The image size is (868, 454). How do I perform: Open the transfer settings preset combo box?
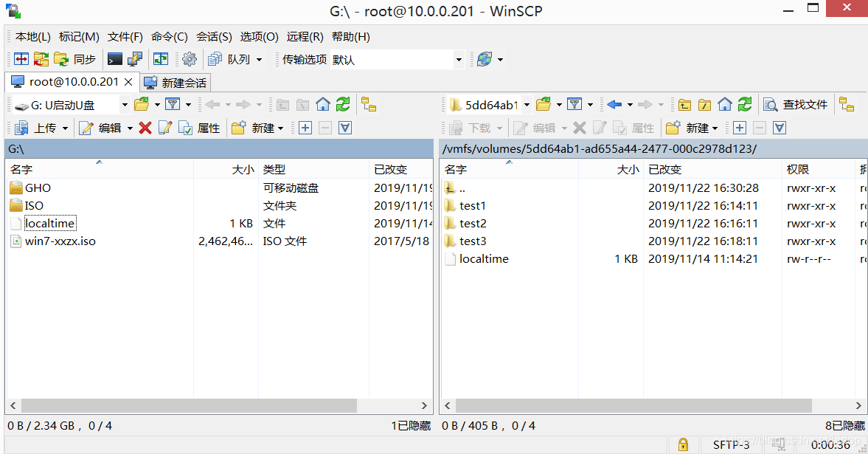(397, 59)
